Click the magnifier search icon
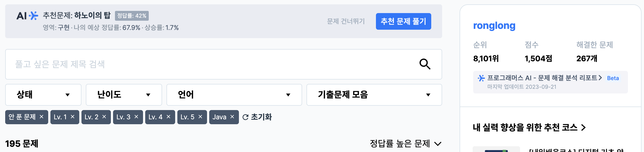The height and width of the screenshot is (152, 644). tap(425, 64)
